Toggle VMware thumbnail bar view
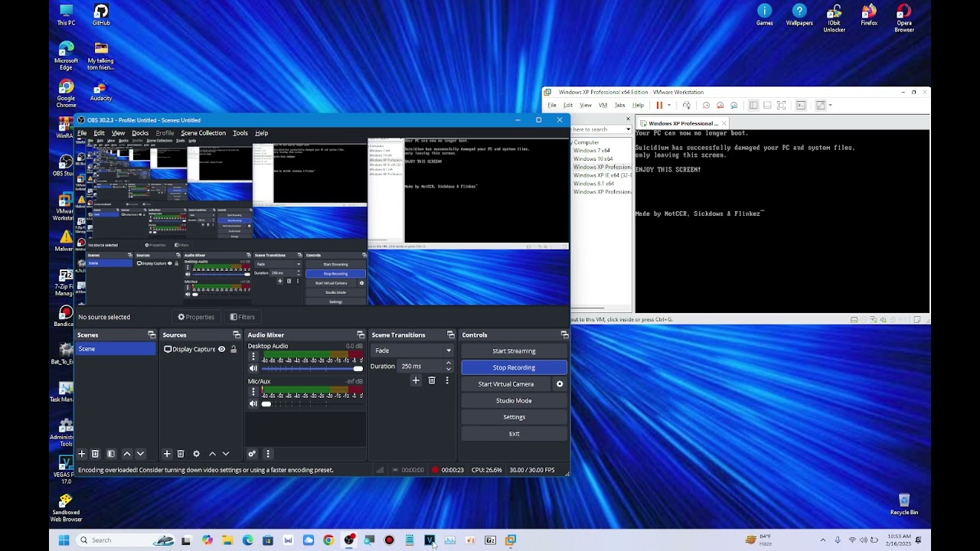 [767, 105]
